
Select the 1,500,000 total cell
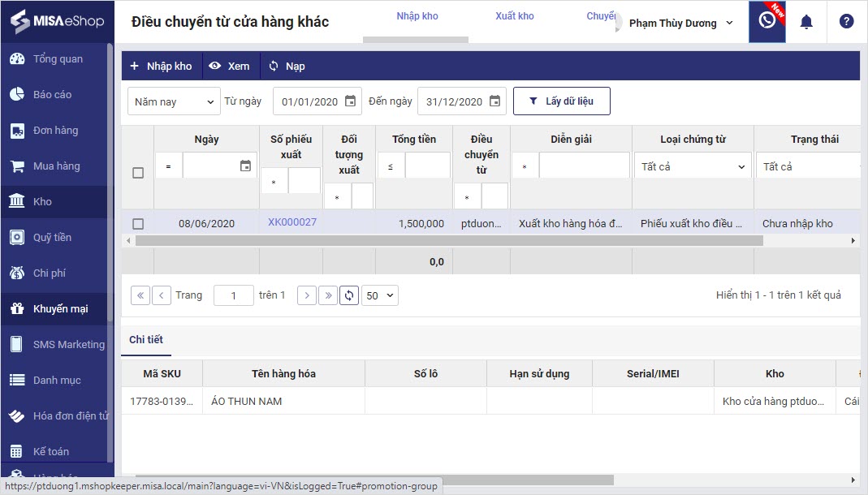[414, 223]
